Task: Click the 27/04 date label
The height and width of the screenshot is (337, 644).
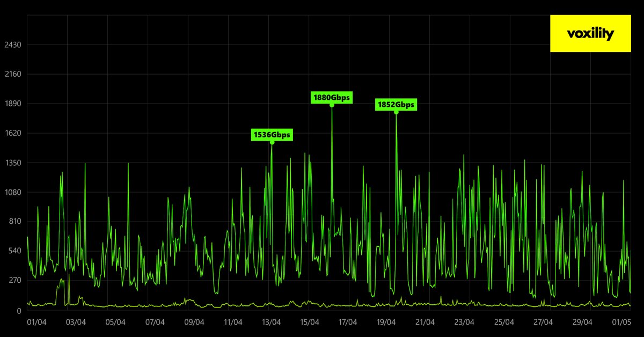Action: [x=543, y=323]
